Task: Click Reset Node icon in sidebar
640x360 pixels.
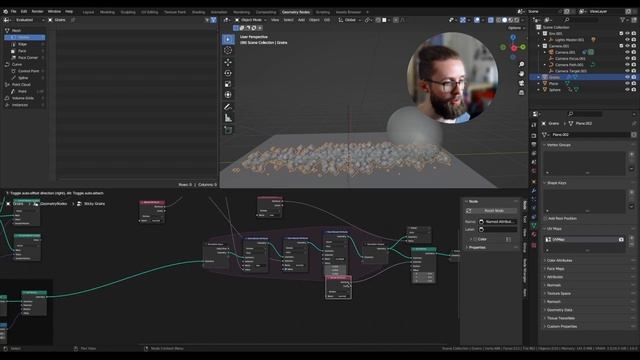Action: click(x=469, y=211)
